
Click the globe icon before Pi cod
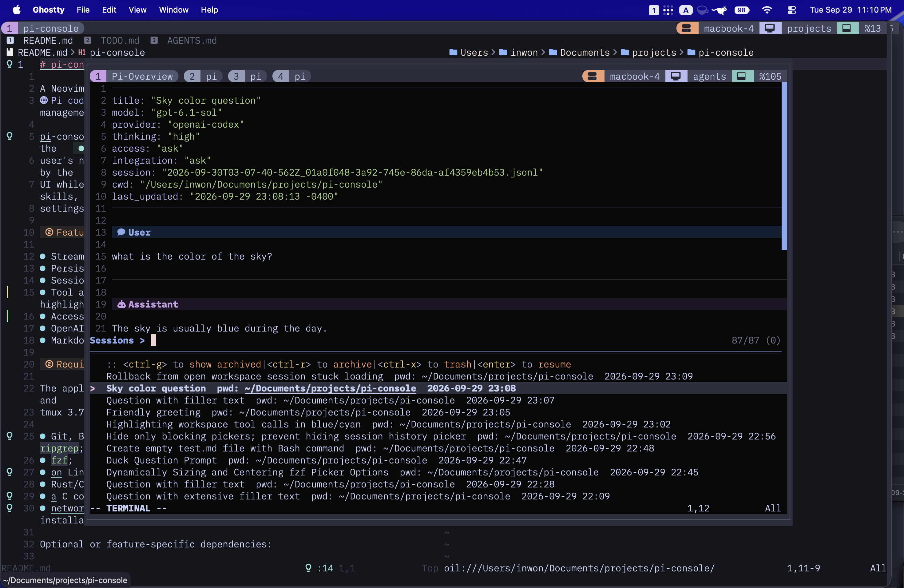(44, 100)
